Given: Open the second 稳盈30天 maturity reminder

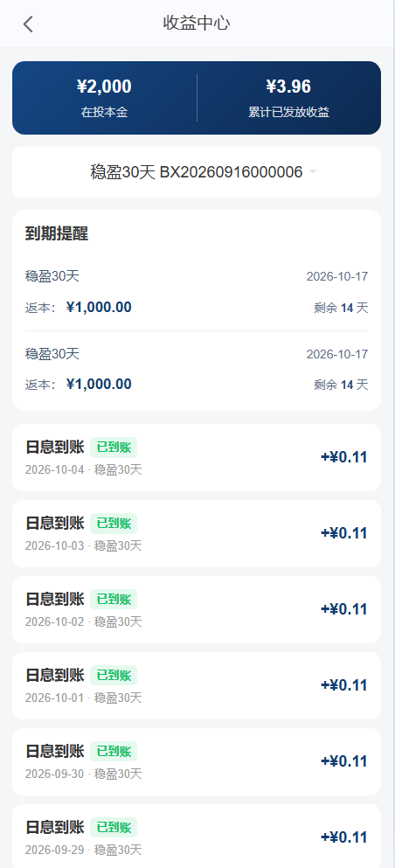Looking at the screenshot, I should [197, 369].
